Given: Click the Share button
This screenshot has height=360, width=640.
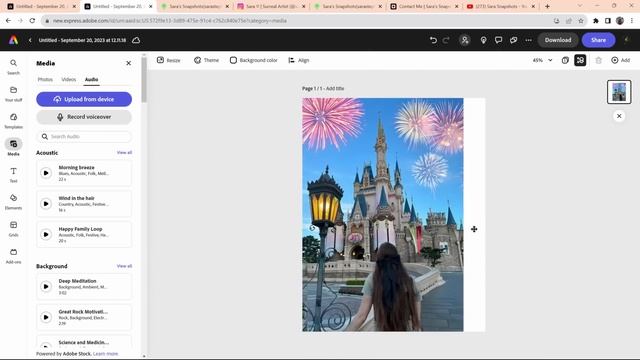Looking at the screenshot, I should click(x=598, y=40).
